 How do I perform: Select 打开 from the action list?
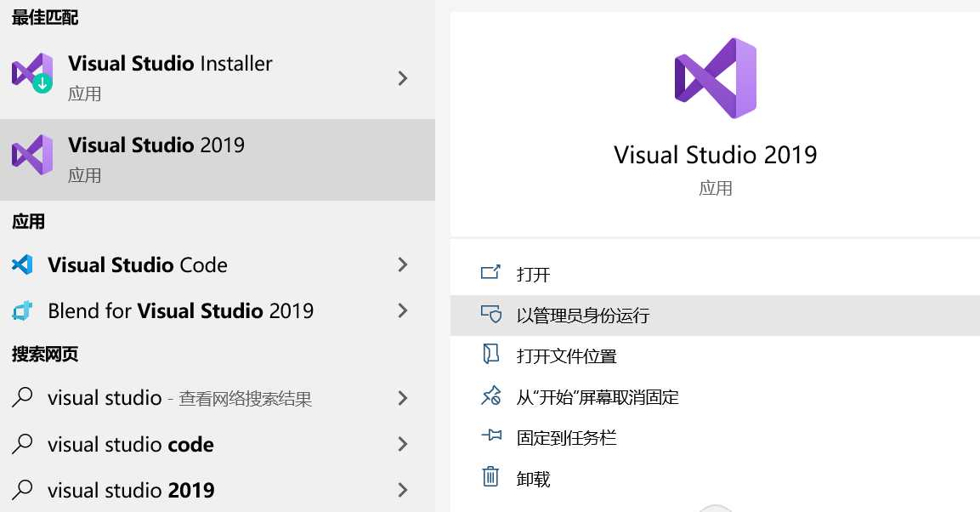pyautogui.click(x=715, y=275)
